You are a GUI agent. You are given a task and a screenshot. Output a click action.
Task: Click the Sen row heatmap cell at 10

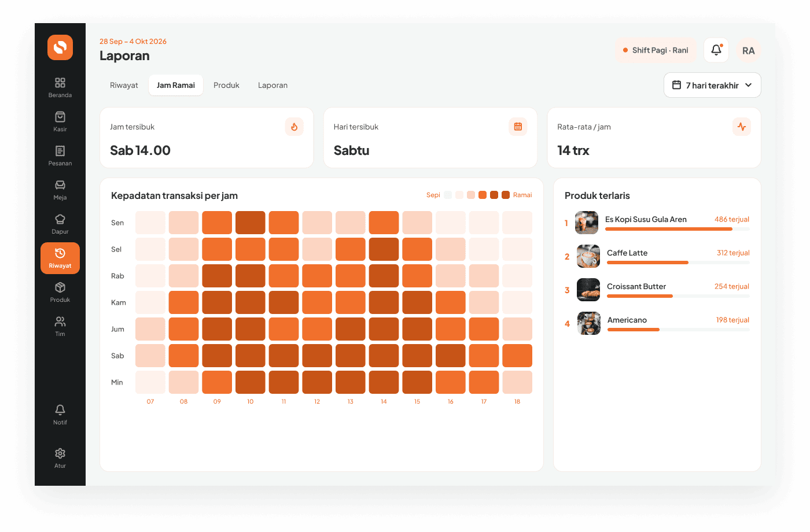251,223
